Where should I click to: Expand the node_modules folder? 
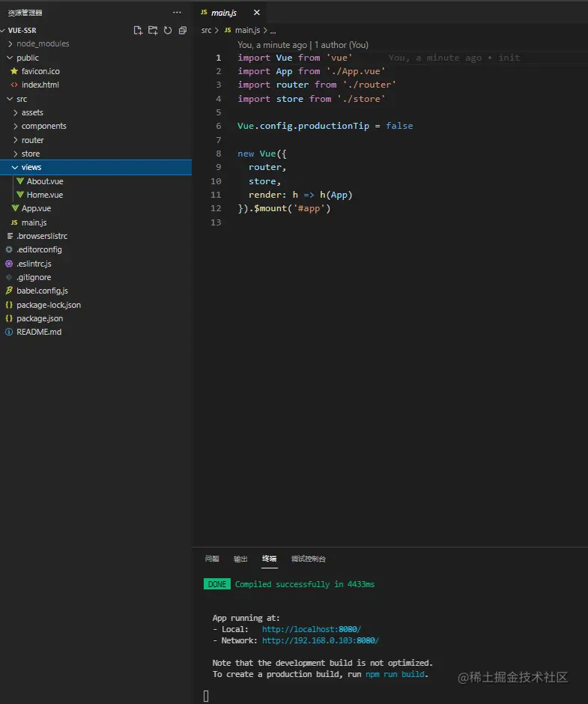point(10,43)
